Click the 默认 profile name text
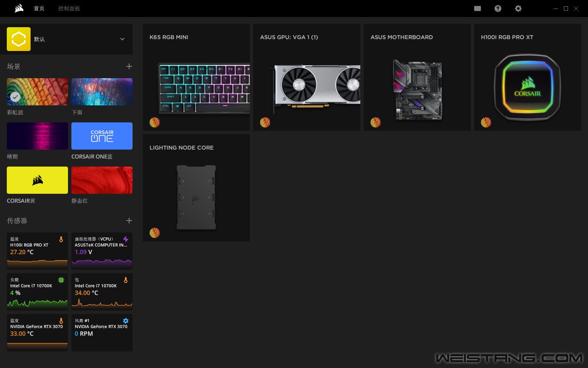The width and height of the screenshot is (588, 368). click(40, 39)
